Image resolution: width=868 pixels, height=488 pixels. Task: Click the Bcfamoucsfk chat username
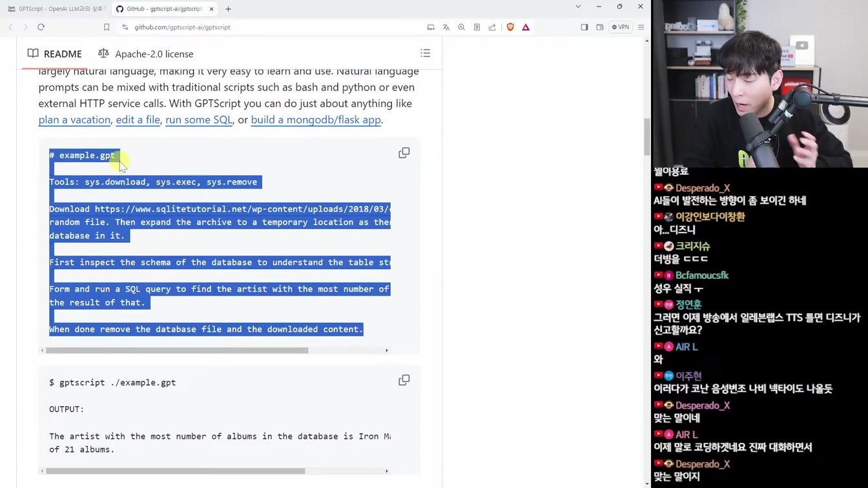pyautogui.click(x=702, y=275)
